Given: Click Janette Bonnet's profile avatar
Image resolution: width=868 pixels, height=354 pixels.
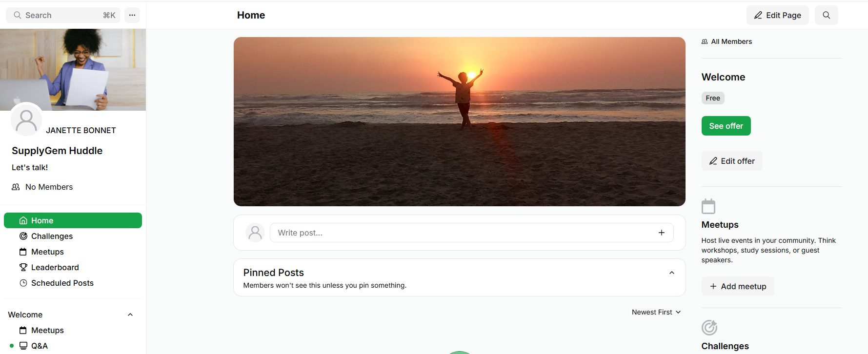Looking at the screenshot, I should (26, 120).
